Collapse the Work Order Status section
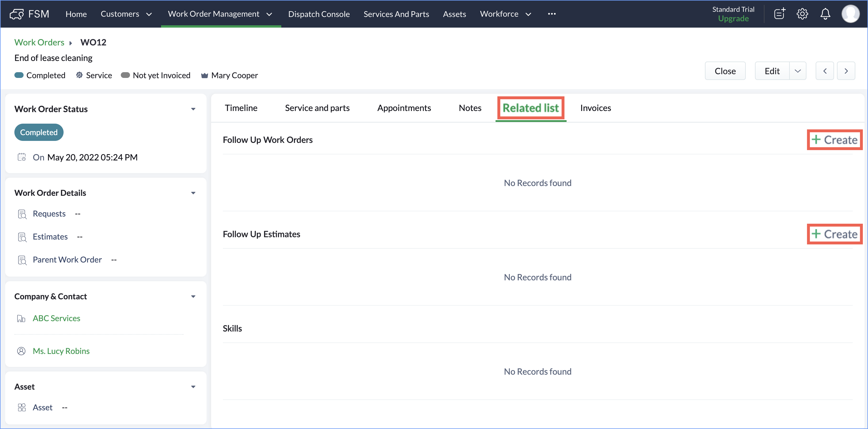The width and height of the screenshot is (868, 429). point(193,109)
